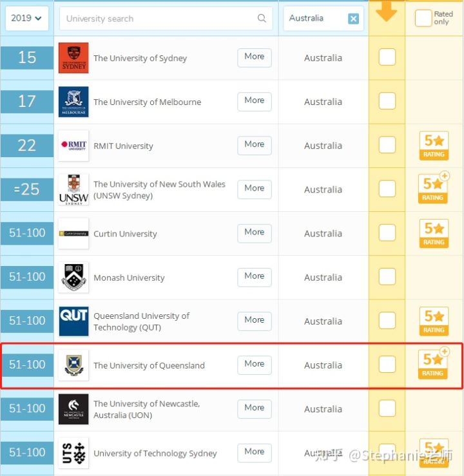Open Queensland University of Technology (QUT) link
The height and width of the screenshot is (476, 464).
[142, 321]
